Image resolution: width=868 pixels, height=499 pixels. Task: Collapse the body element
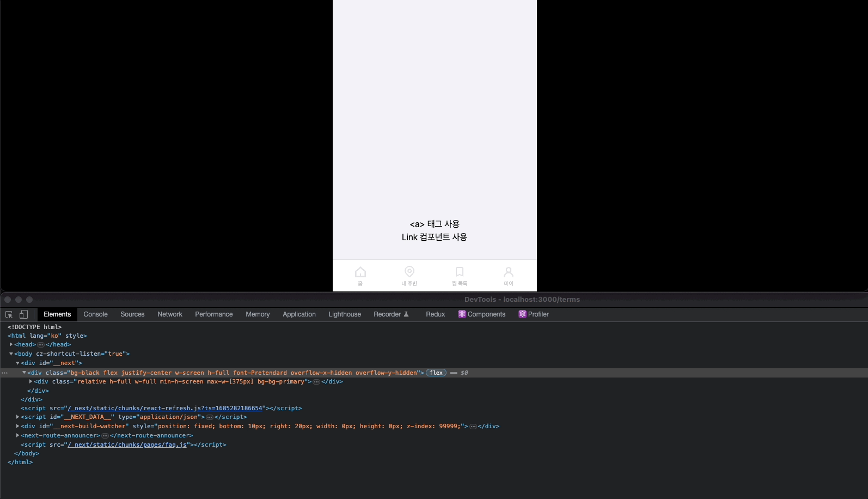(x=11, y=354)
